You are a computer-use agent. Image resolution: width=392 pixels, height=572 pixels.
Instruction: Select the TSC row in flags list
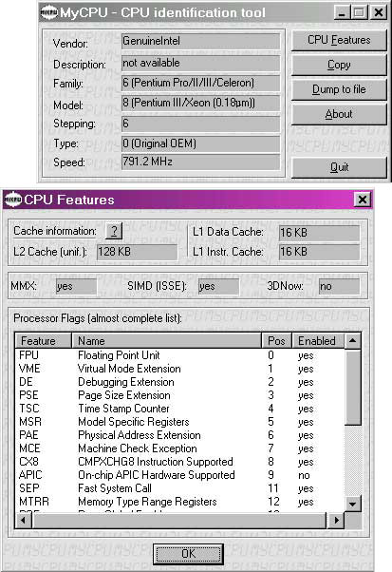pyautogui.click(x=180, y=409)
